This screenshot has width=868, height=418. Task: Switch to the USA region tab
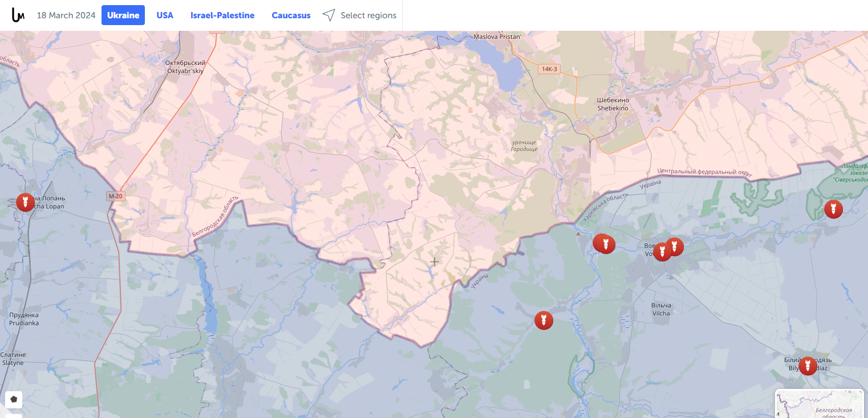(165, 15)
